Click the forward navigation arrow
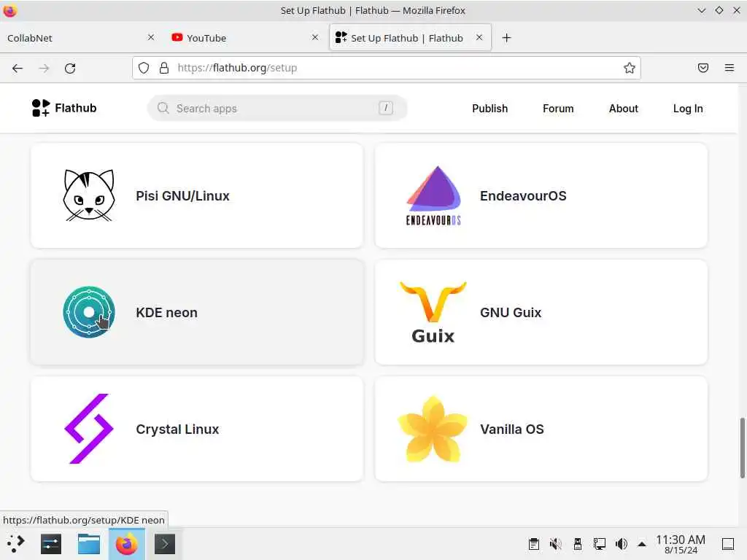This screenshot has height=560, width=747. pyautogui.click(x=44, y=68)
